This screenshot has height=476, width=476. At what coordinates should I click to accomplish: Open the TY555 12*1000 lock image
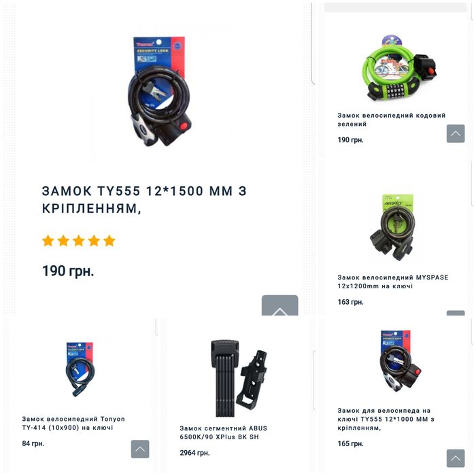[400, 360]
